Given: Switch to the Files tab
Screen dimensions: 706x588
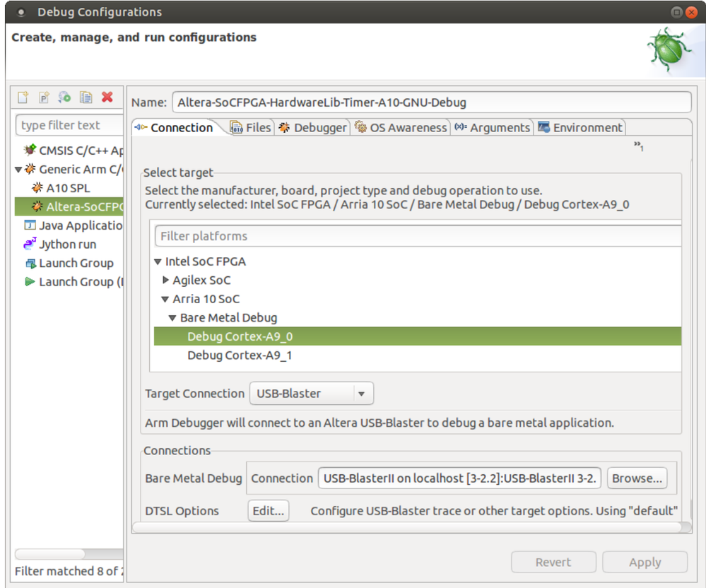Looking at the screenshot, I should 250,128.
